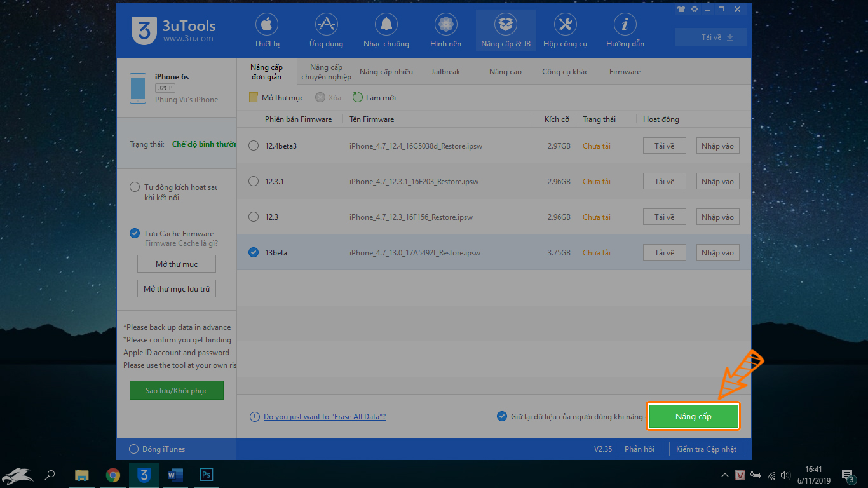Click Tải về for 13beta firmware
The image size is (868, 488).
click(x=664, y=253)
